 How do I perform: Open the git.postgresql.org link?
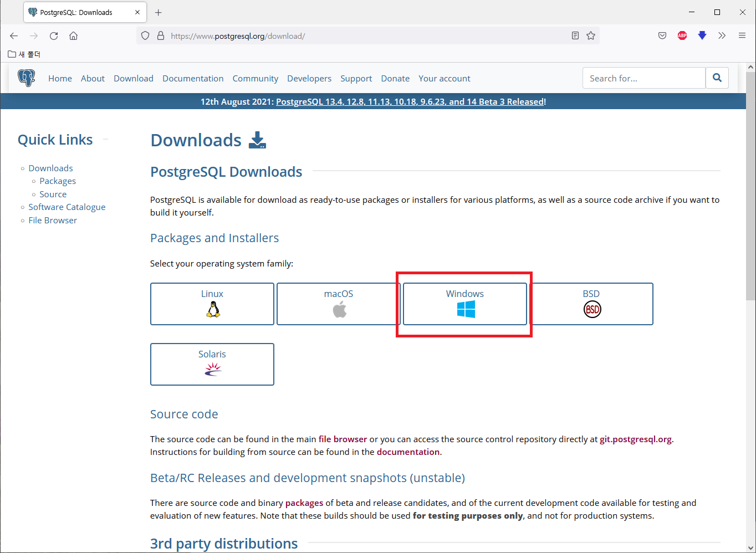636,439
